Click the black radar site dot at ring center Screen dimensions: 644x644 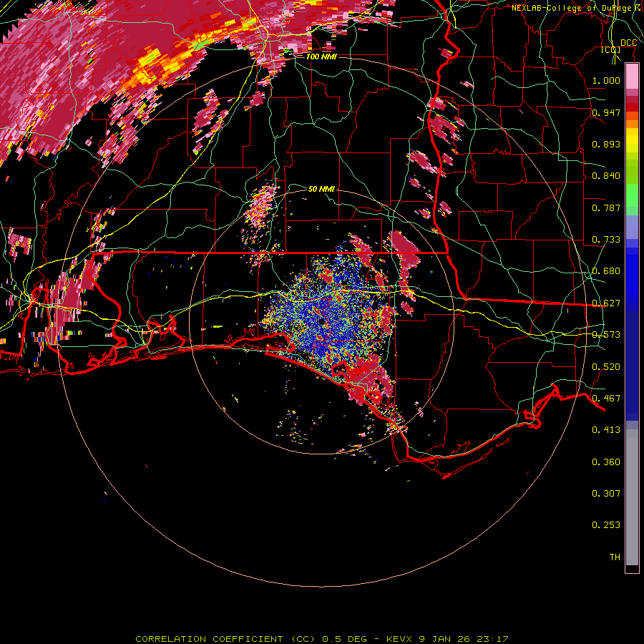[321, 321]
